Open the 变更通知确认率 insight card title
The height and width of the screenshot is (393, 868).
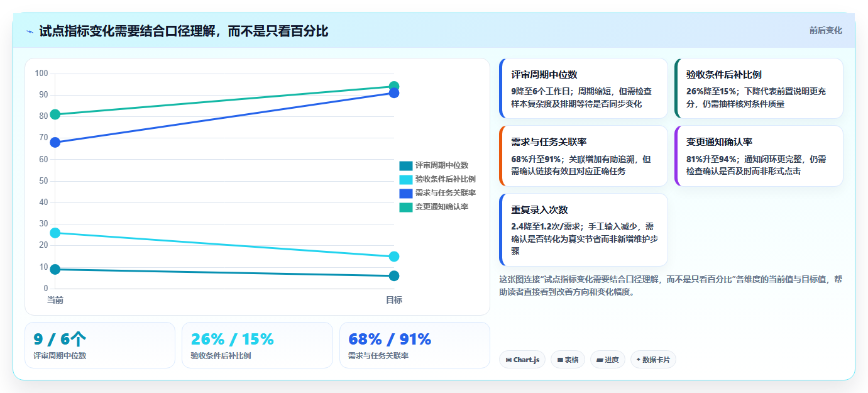[x=720, y=142]
